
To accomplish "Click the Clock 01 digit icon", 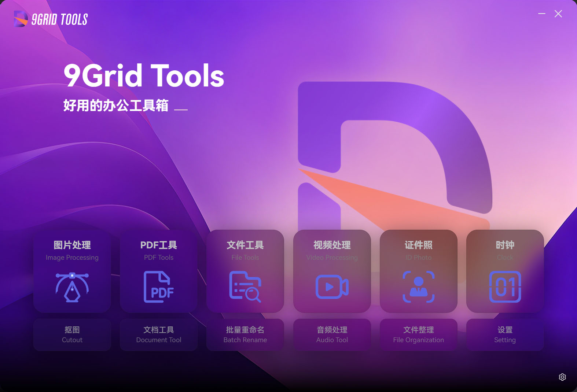I will coord(505,287).
